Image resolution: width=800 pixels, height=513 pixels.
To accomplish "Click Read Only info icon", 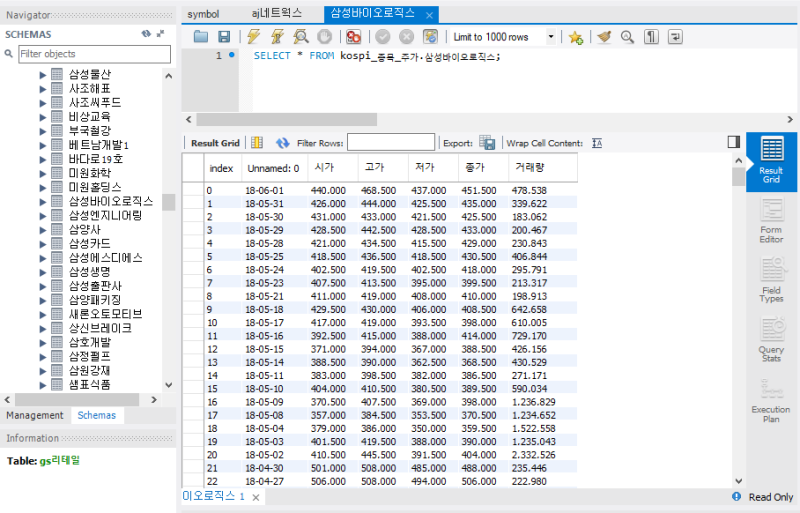I will (x=736, y=497).
